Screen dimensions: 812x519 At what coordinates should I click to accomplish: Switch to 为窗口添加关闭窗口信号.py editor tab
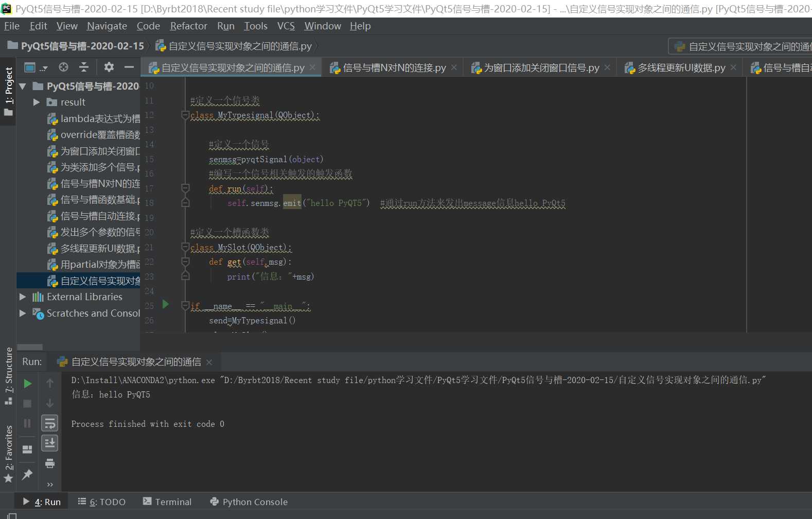(x=541, y=67)
